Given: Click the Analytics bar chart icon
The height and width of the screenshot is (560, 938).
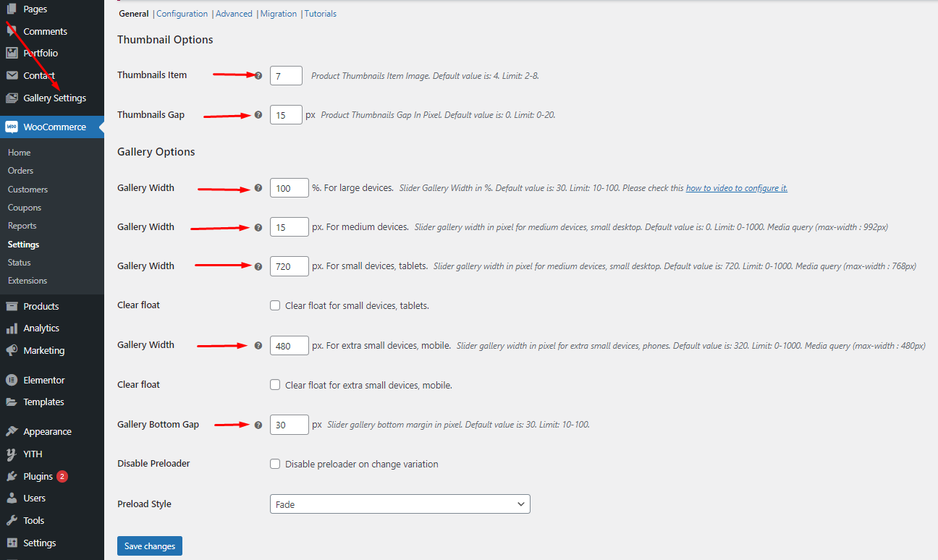Looking at the screenshot, I should (12, 328).
